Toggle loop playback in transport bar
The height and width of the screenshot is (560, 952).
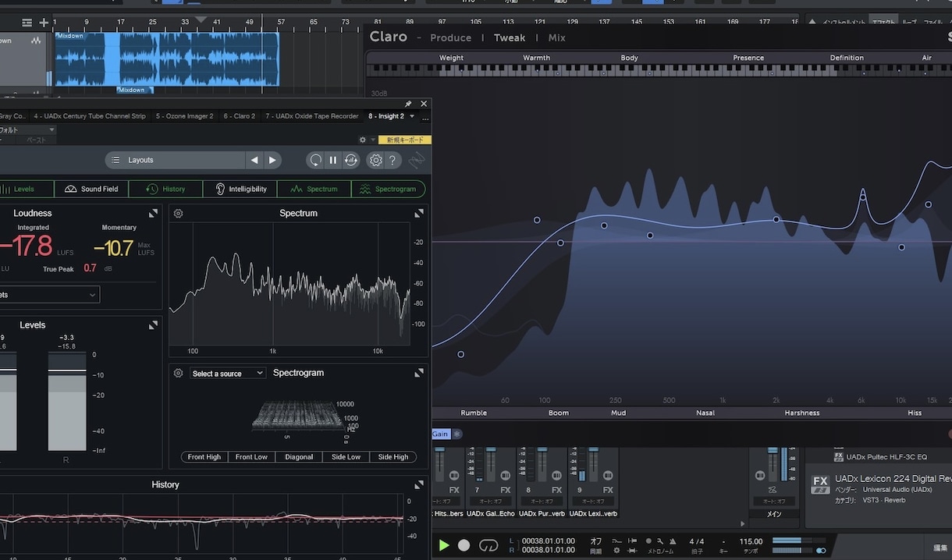(488, 545)
